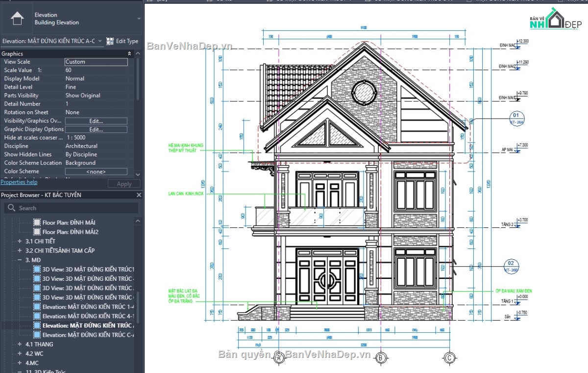Click Edit for Graphic Display Options
This screenshot has height=373, width=588.
tap(96, 129)
